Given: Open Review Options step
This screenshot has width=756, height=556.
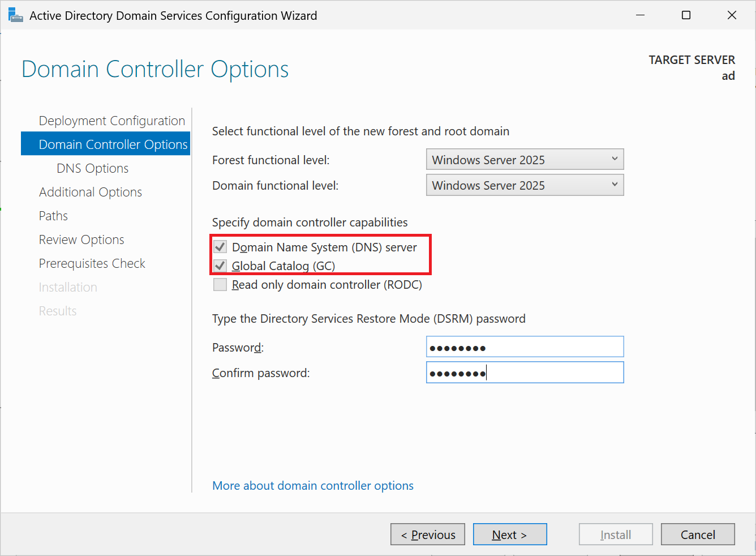Looking at the screenshot, I should click(81, 239).
